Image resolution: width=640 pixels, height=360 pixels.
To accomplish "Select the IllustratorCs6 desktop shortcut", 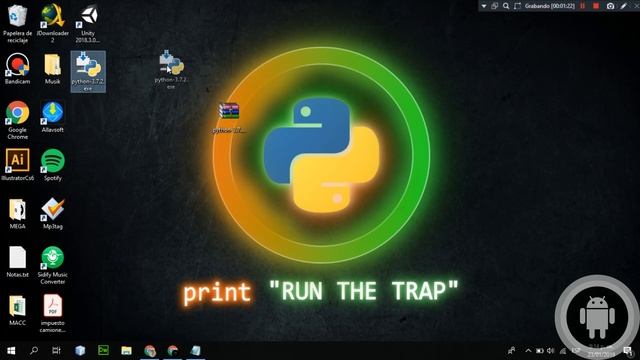I will tap(17, 165).
